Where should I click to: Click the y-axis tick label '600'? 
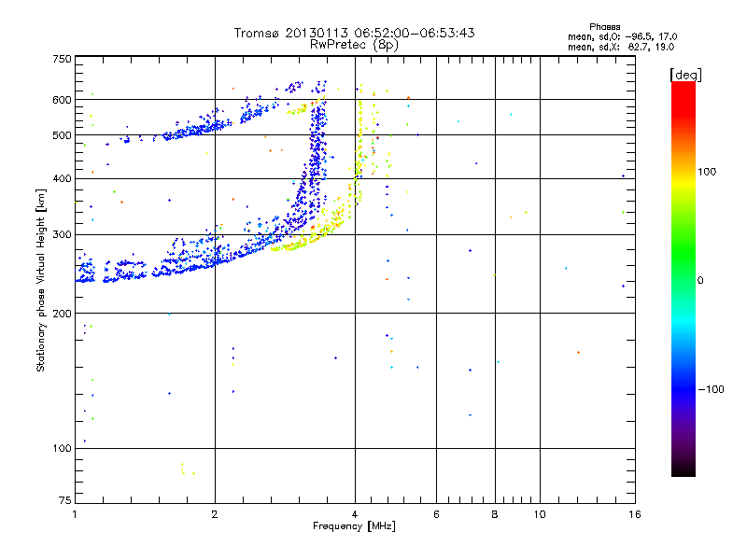62,100
